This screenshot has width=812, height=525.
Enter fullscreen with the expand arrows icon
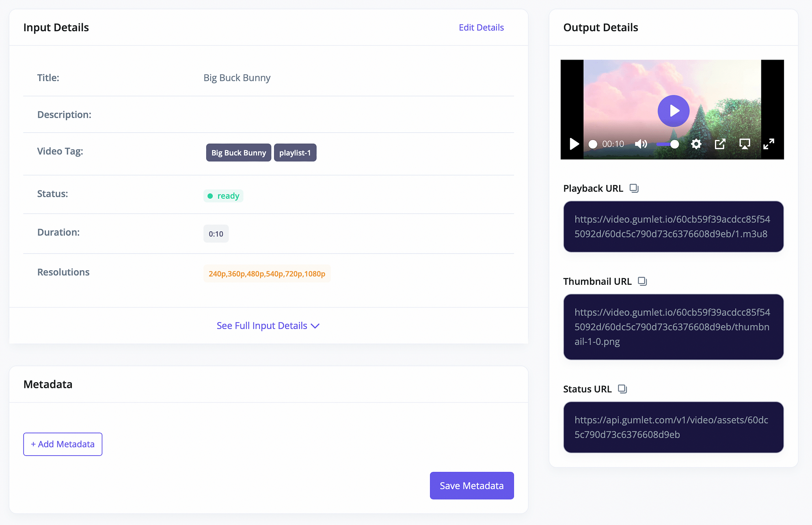(x=769, y=144)
